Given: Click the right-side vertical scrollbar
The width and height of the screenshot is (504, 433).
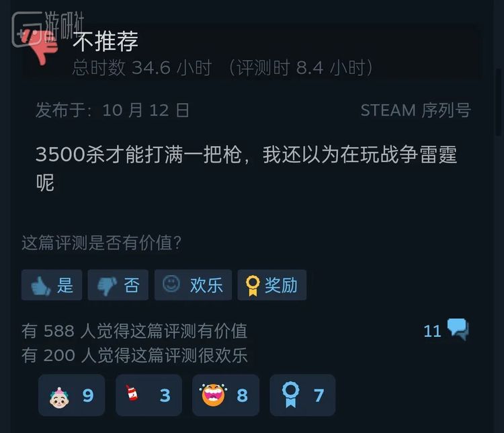Looking at the screenshot, I should 498,102.
